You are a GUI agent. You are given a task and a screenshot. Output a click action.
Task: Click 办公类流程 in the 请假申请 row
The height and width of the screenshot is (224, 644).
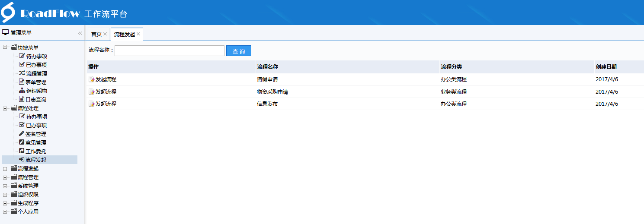(454, 79)
